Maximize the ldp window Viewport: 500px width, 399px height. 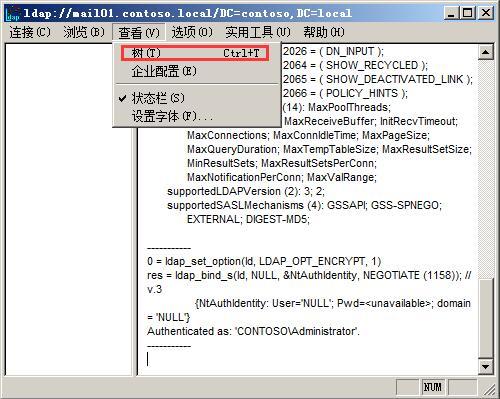point(467,13)
